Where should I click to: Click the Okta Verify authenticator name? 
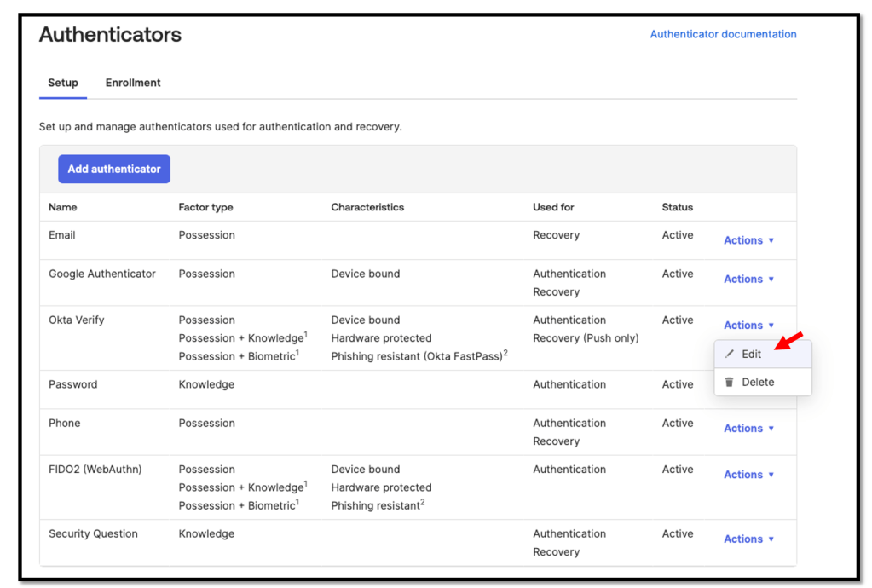pyautogui.click(x=77, y=320)
